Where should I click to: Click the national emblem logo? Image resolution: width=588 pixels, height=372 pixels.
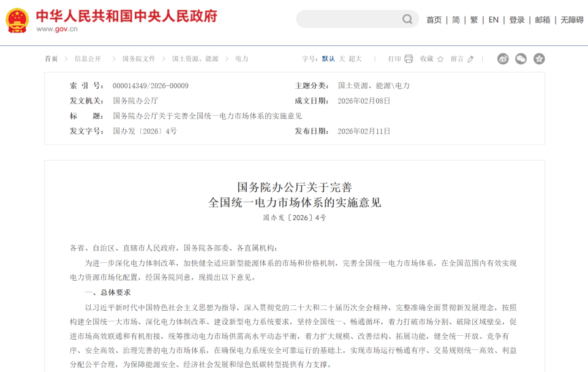pos(17,19)
